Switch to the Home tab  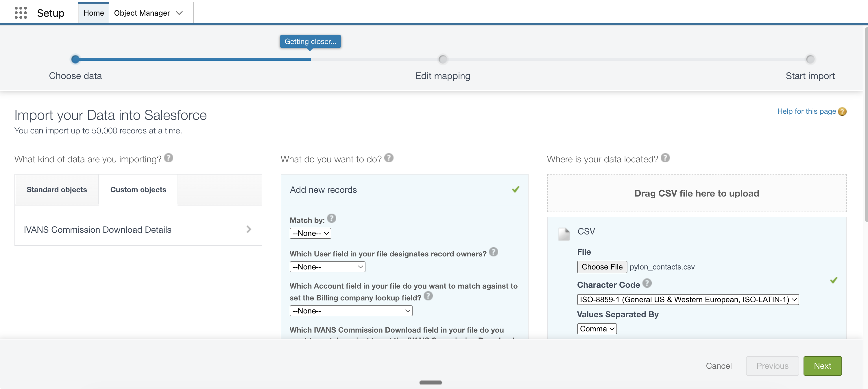coord(94,13)
